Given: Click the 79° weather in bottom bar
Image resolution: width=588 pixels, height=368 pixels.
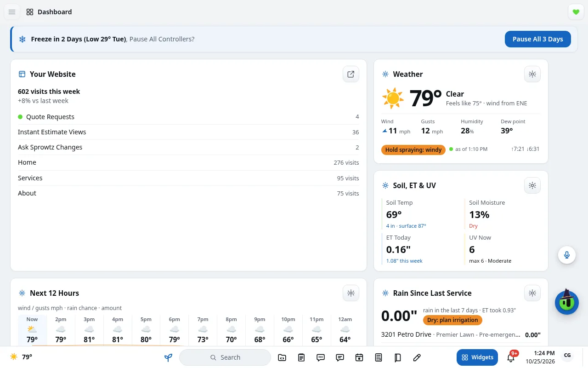Looking at the screenshot, I should click(21, 357).
